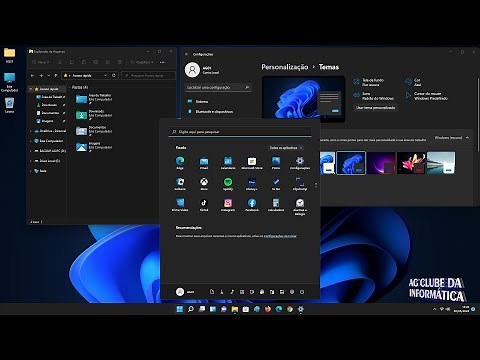Image resolution: width=480 pixels, height=360 pixels.
Task: Open Prime Video in Start menu
Action: [x=180, y=205]
